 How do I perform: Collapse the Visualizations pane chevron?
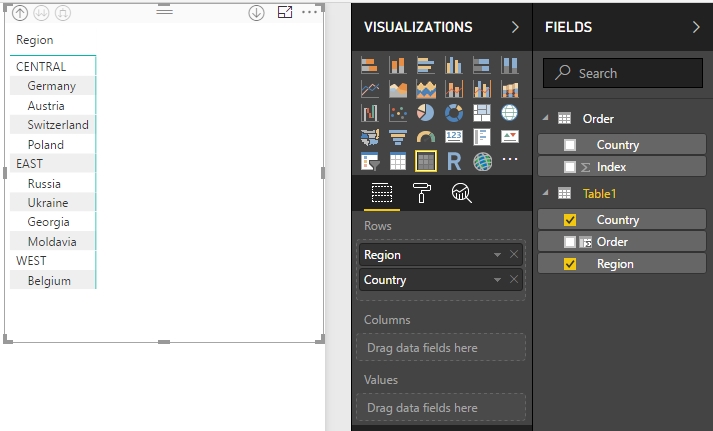pyautogui.click(x=515, y=27)
